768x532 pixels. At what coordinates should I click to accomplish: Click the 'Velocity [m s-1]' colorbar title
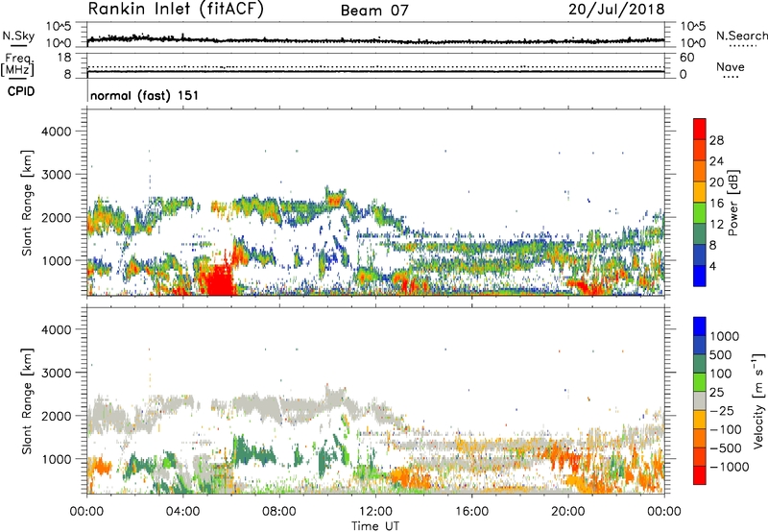point(758,400)
